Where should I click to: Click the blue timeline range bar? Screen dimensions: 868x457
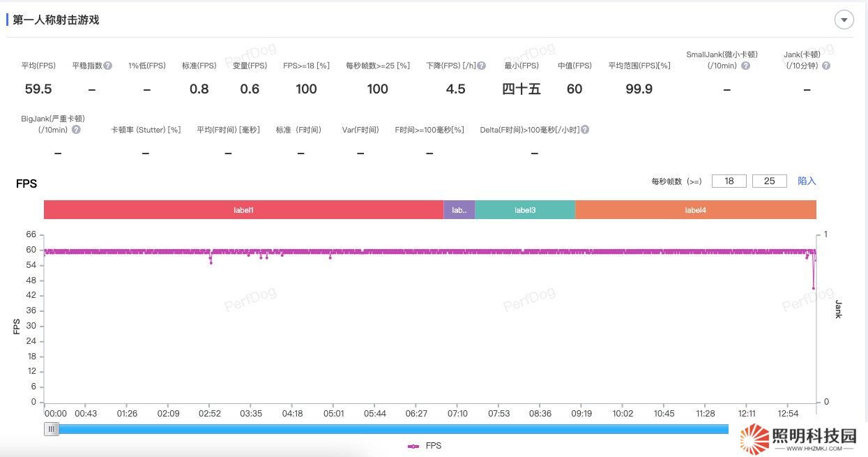390,429
